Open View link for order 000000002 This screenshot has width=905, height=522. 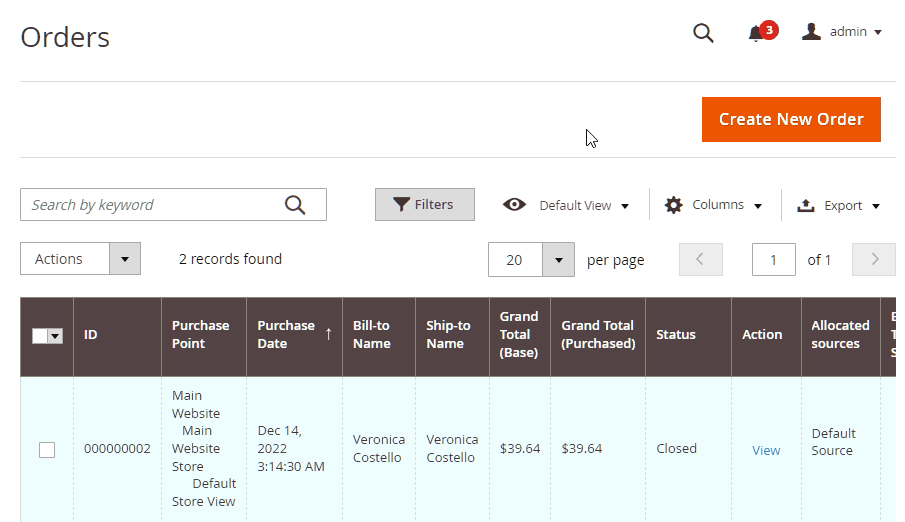(x=766, y=450)
